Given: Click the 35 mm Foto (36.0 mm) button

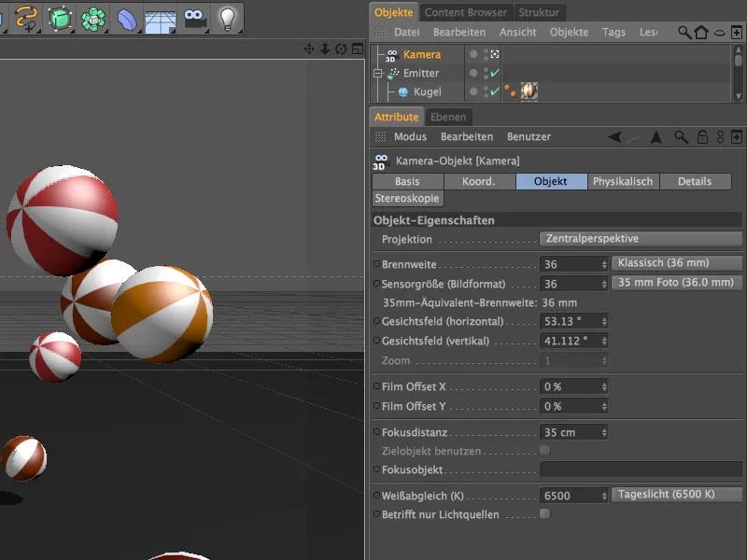Looking at the screenshot, I should pos(676,282).
